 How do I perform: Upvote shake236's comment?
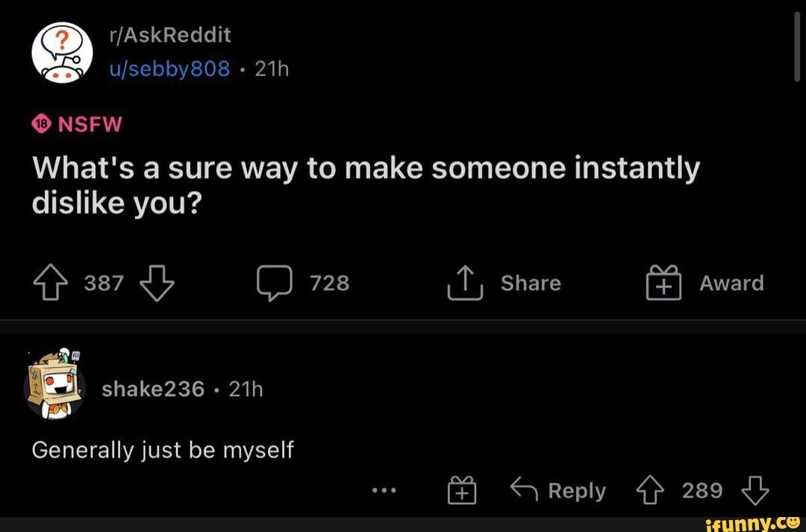coord(650,490)
